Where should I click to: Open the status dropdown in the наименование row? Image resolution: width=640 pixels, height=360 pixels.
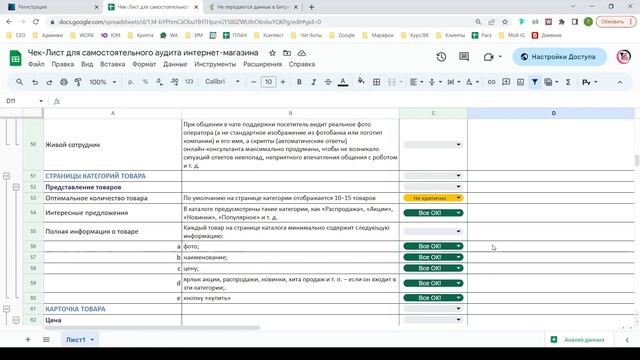click(x=433, y=257)
